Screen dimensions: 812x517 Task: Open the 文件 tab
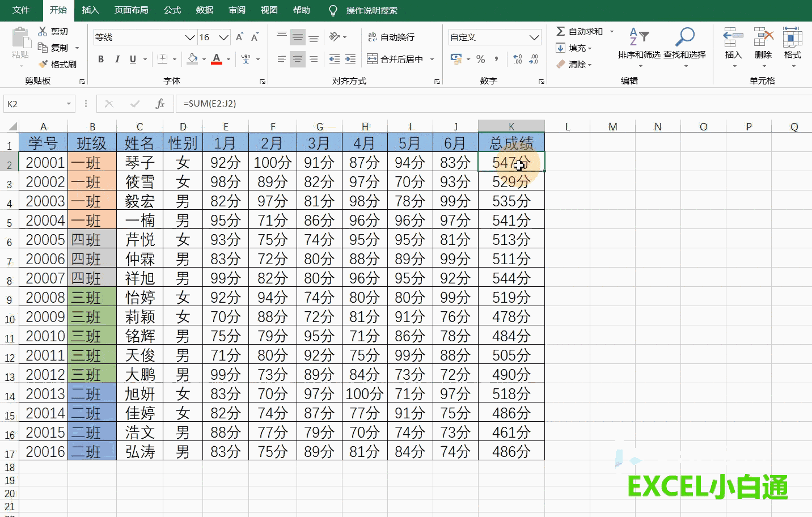click(x=21, y=10)
